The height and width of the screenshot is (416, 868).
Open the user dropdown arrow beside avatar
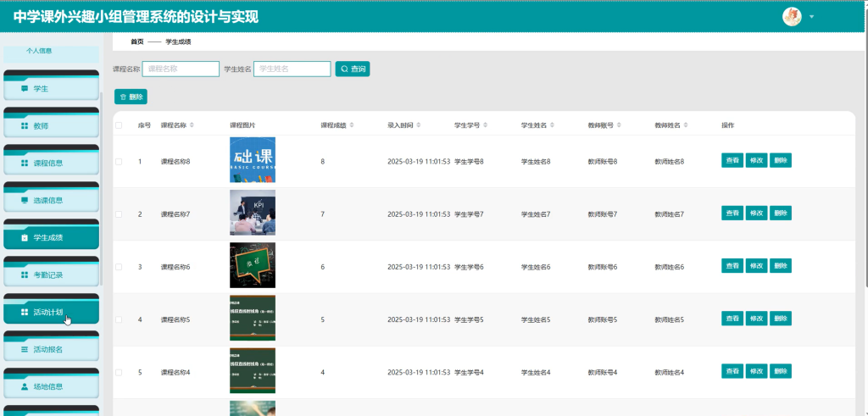tap(811, 17)
